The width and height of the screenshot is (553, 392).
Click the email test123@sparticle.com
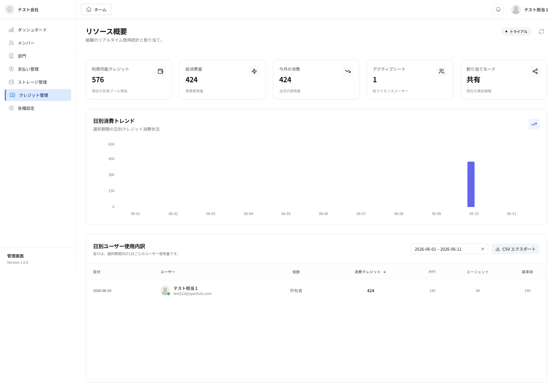[192, 294]
